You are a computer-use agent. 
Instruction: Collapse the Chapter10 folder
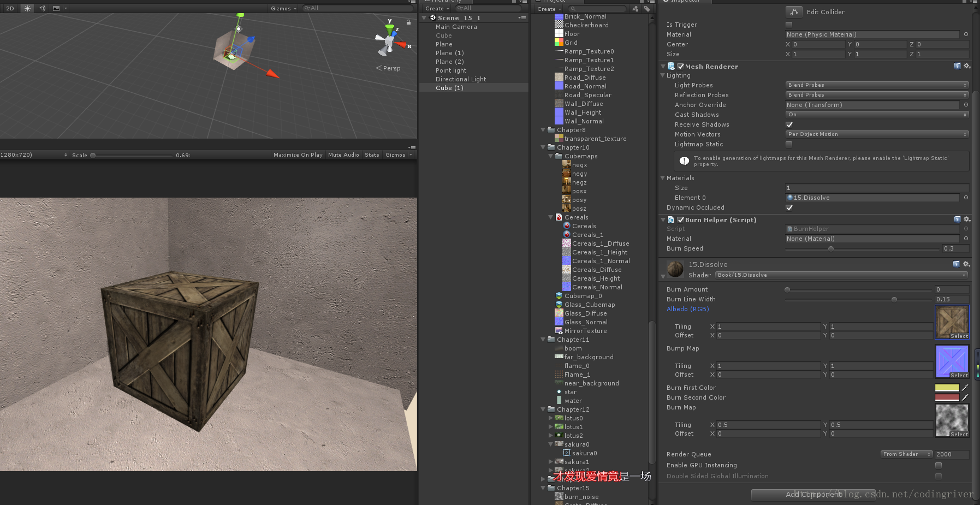pyautogui.click(x=543, y=147)
